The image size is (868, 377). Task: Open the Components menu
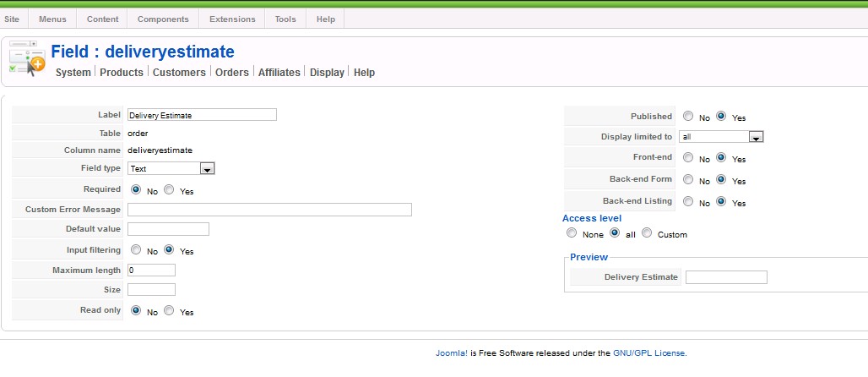[163, 19]
